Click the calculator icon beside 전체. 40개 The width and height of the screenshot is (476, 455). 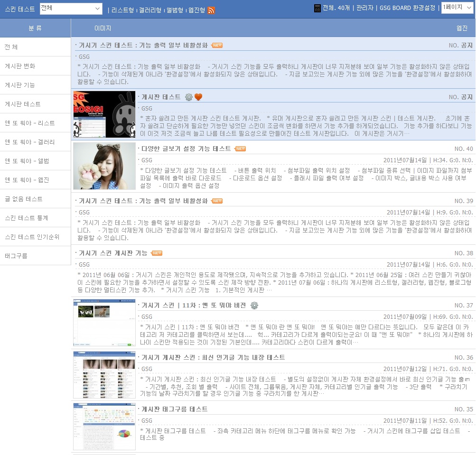(x=317, y=8)
